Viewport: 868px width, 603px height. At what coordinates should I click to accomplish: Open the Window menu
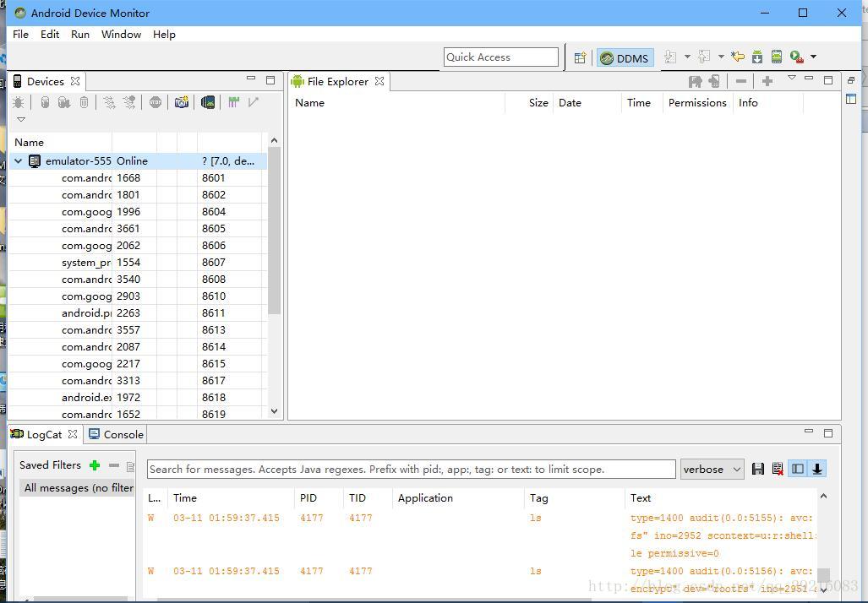[x=121, y=35]
